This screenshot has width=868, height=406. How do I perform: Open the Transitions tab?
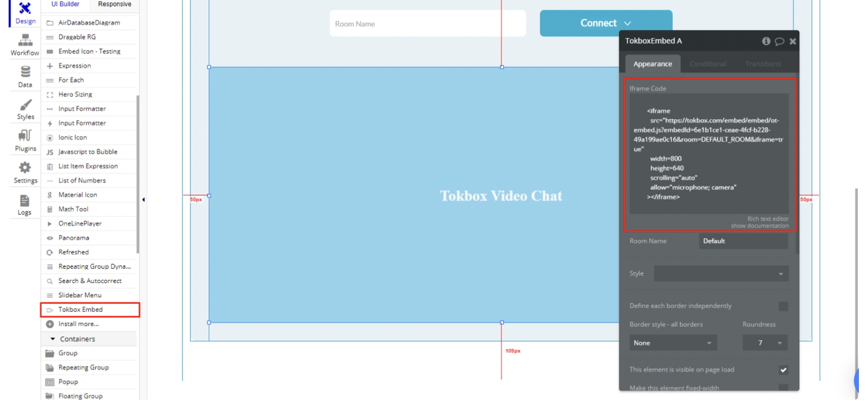763,64
